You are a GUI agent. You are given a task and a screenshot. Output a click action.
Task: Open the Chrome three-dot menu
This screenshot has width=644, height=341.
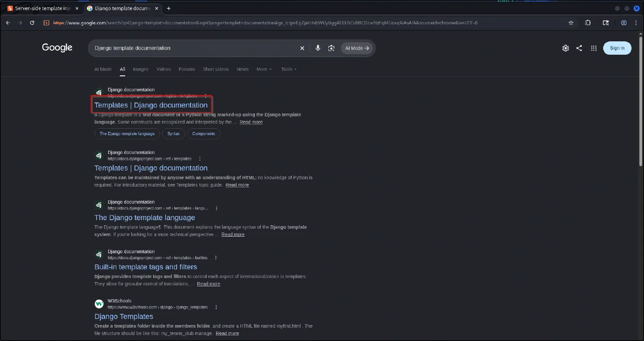pyautogui.click(x=636, y=23)
